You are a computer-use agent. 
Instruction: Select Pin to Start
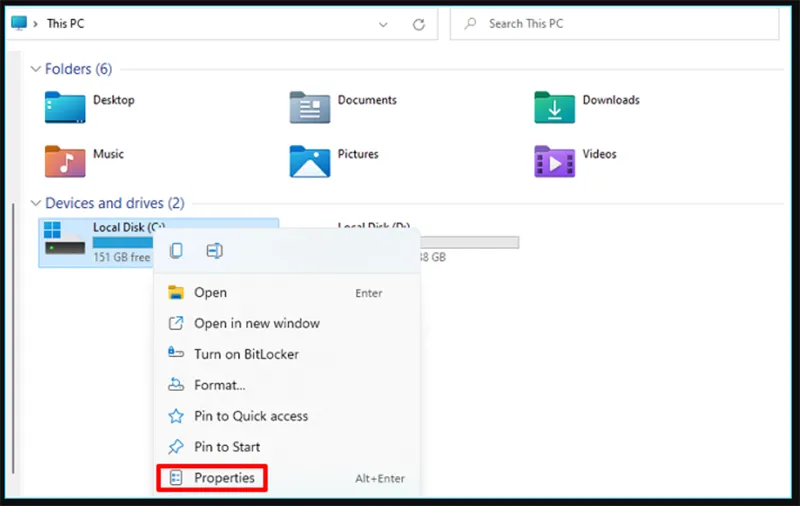287,447
